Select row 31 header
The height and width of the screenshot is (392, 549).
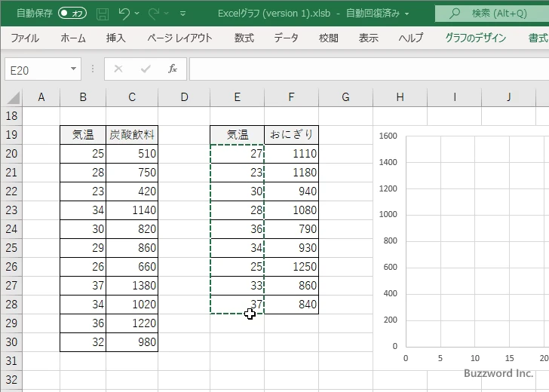[x=11, y=361]
